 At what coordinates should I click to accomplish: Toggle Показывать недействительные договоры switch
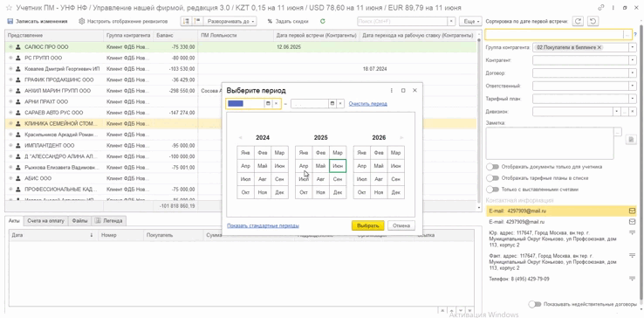535,304
